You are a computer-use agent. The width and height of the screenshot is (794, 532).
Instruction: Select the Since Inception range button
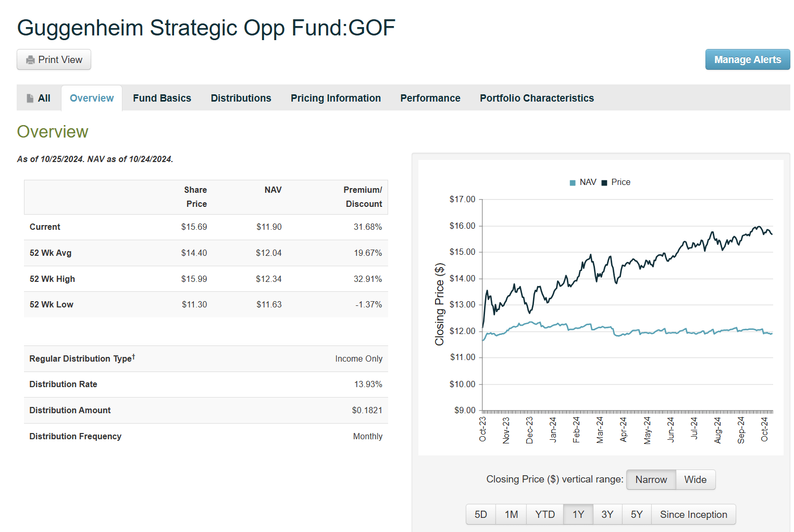[693, 514]
